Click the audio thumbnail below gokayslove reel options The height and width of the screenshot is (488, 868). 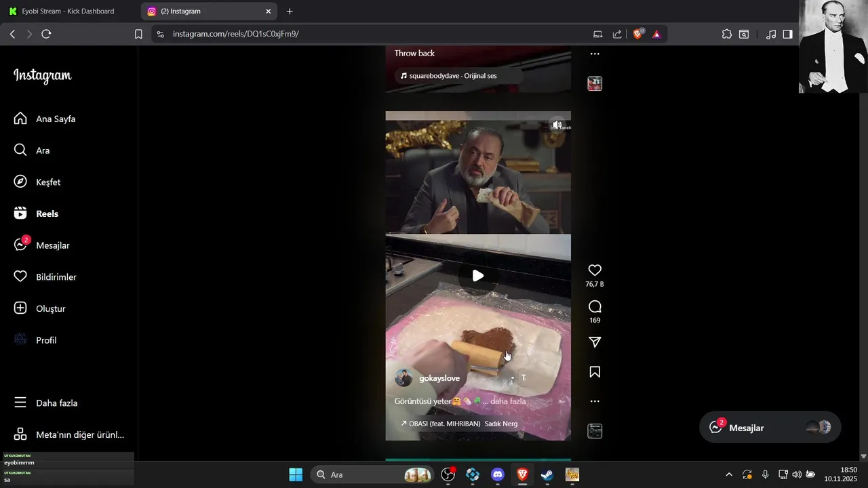click(595, 431)
